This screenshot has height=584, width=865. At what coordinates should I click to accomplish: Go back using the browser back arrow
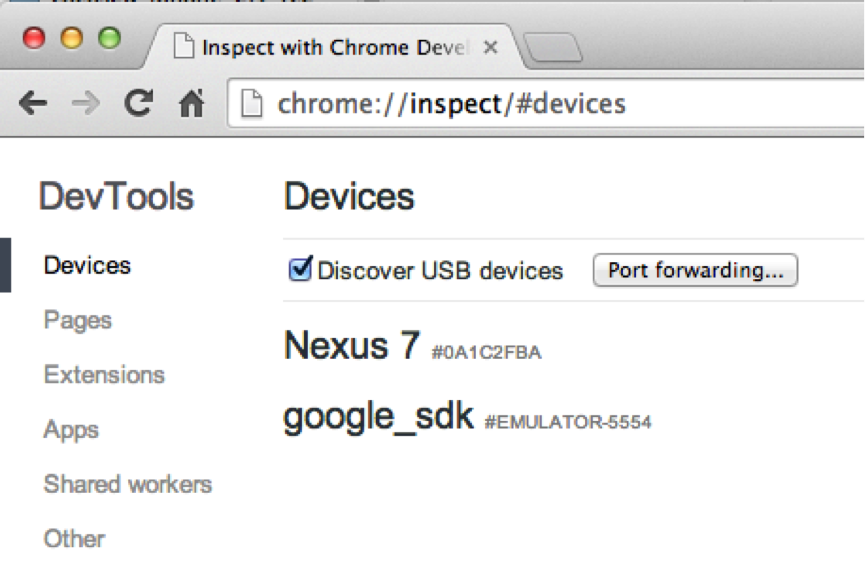click(x=33, y=103)
